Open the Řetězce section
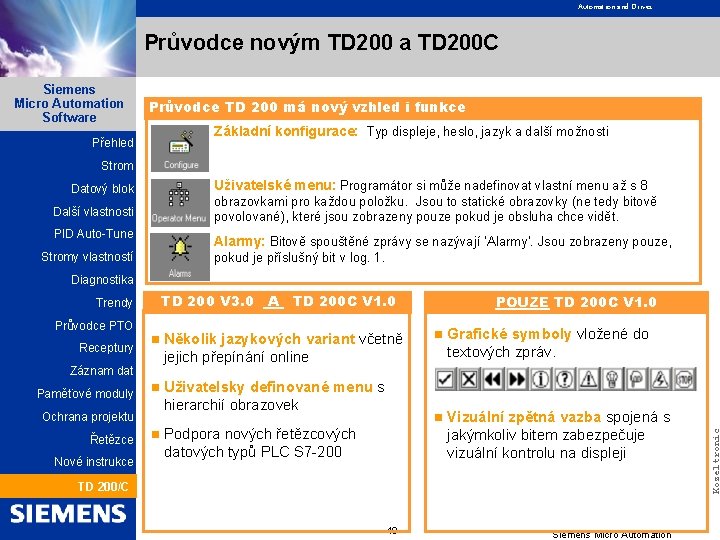Screen dimensions: 720x540 tap(112, 439)
